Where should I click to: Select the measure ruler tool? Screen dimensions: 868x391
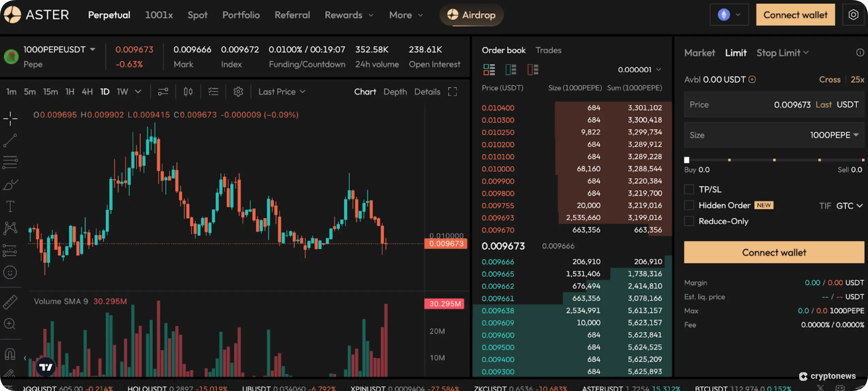[11, 302]
